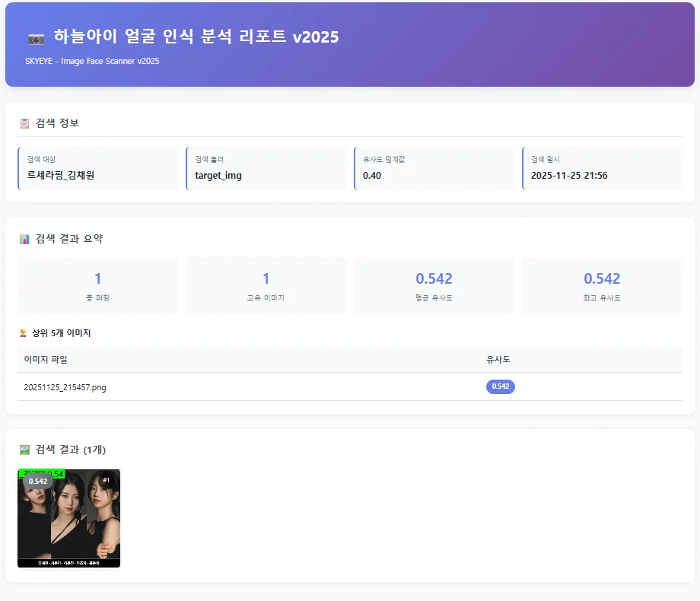Image resolution: width=700 pixels, height=601 pixels.
Task: Click the 총 매칭 count showing 1
Action: [x=97, y=285]
